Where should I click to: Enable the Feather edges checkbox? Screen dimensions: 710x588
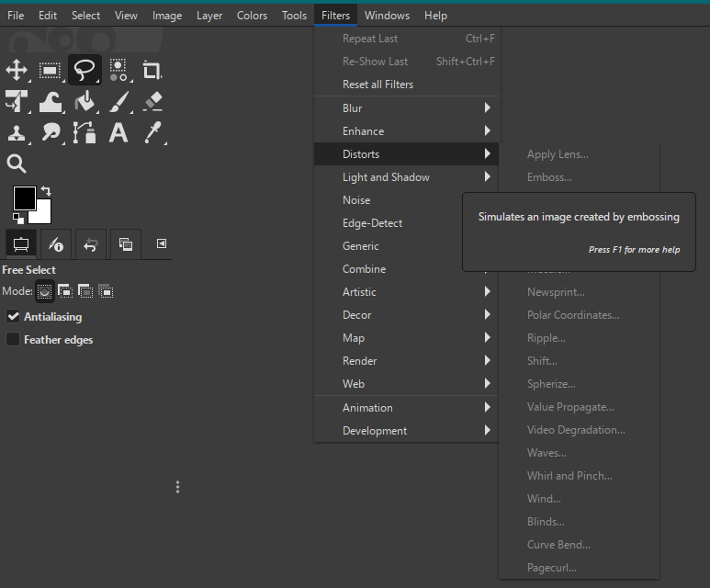coord(13,339)
